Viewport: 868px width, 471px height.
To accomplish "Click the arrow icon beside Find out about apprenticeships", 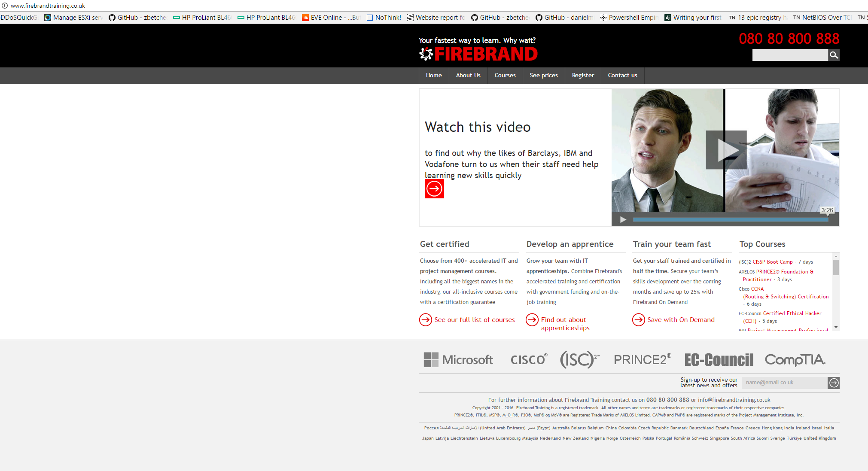I will (x=532, y=320).
